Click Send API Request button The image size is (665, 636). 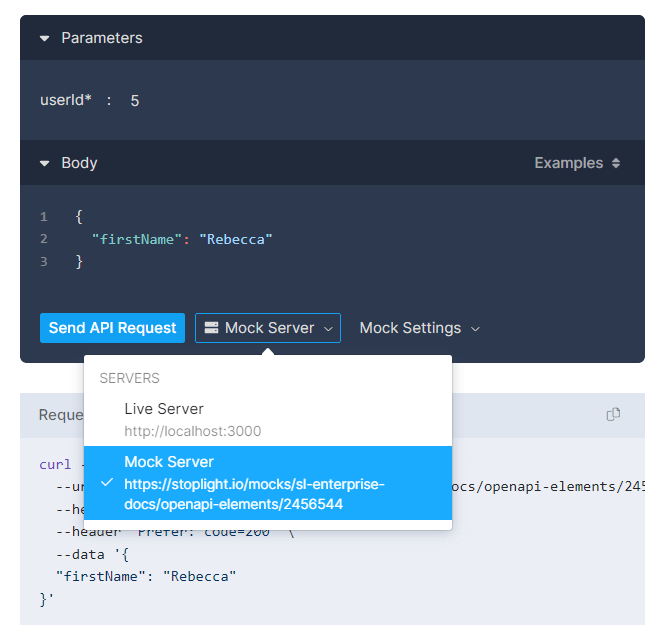pos(112,328)
